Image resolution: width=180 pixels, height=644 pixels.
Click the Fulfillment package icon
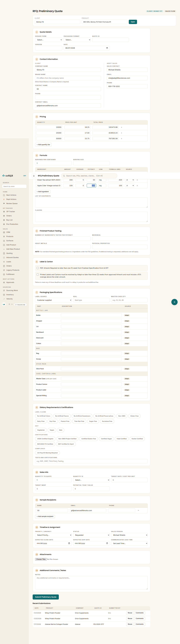click(4, 275)
